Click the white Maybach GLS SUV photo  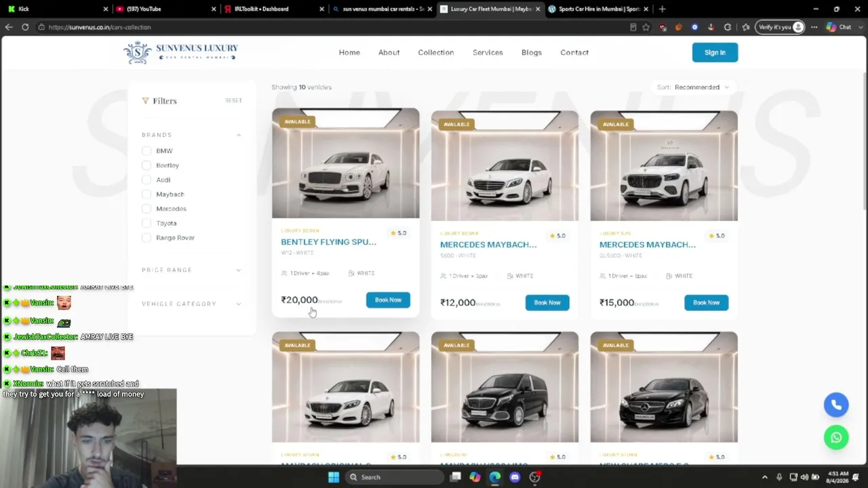(664, 166)
